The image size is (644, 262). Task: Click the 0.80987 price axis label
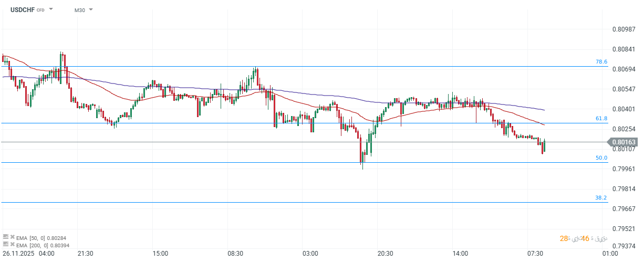(x=624, y=29)
